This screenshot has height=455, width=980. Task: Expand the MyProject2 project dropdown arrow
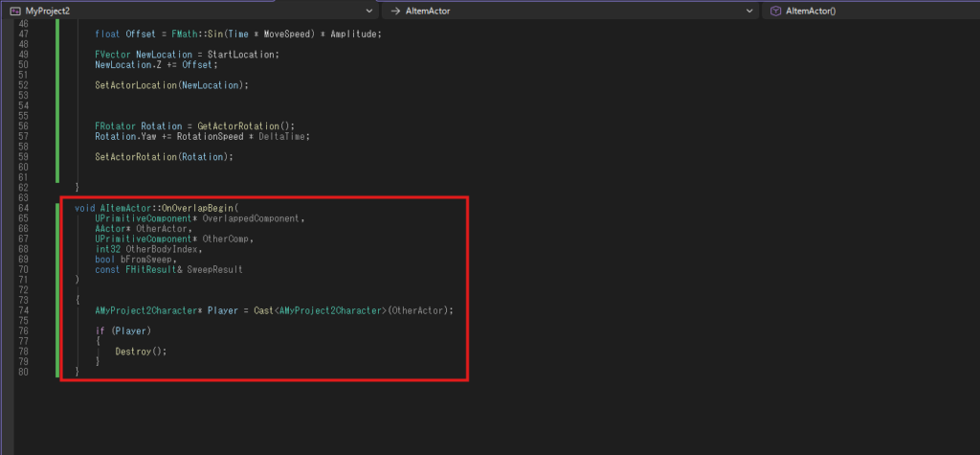coord(368,11)
